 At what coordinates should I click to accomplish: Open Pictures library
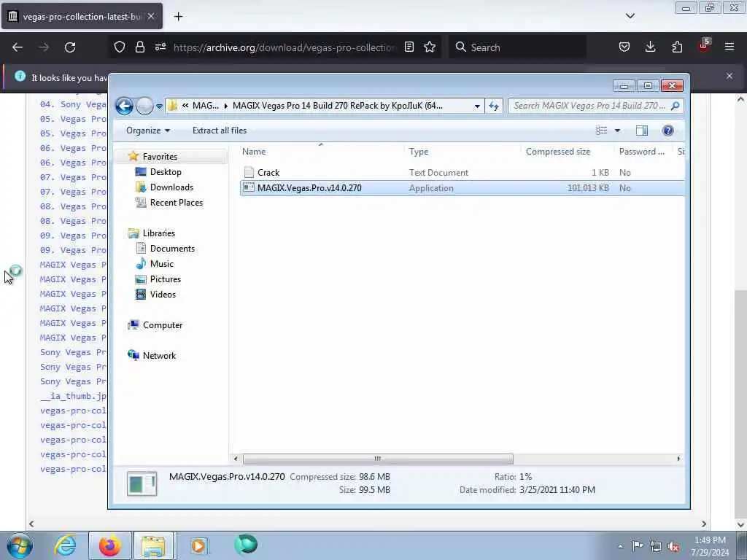(x=166, y=279)
